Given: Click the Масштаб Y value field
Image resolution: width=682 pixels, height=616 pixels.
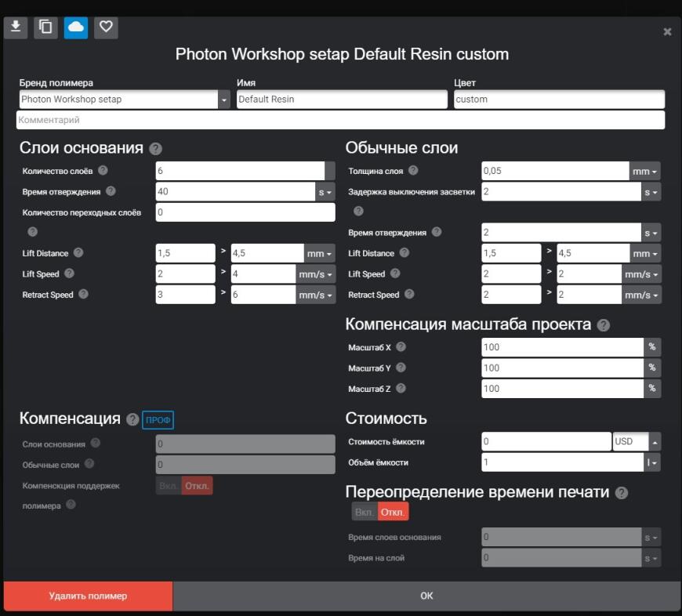Looking at the screenshot, I should tap(563, 368).
